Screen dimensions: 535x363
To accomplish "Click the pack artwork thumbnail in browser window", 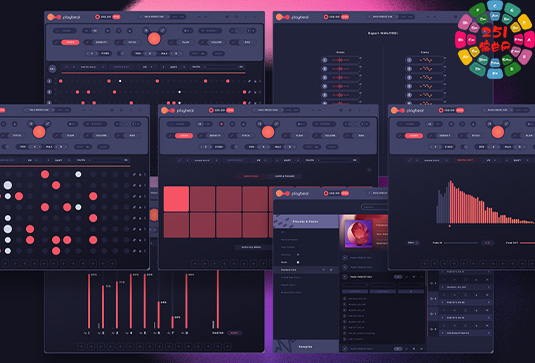I will pos(359,234).
